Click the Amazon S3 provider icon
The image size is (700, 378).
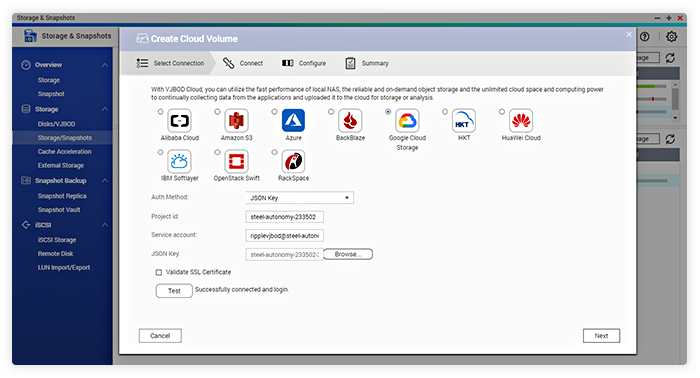click(x=236, y=120)
